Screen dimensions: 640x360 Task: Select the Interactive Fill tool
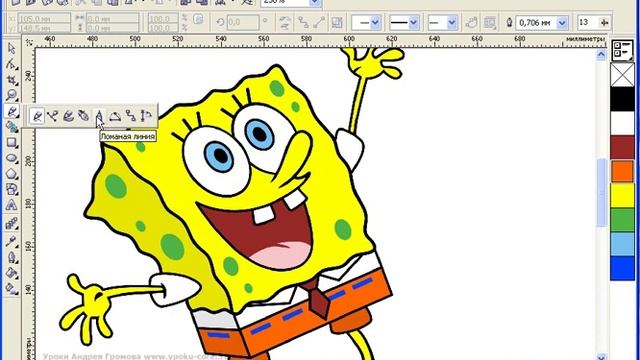(11, 289)
